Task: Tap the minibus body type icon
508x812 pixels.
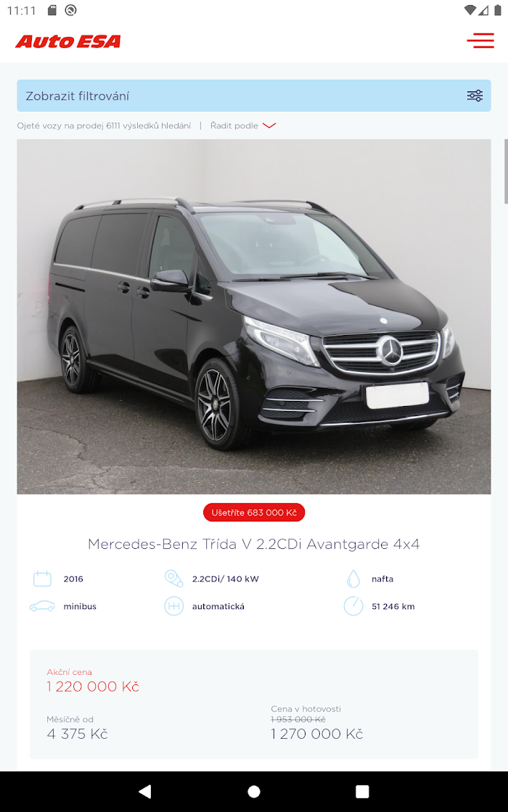Action: (x=42, y=606)
